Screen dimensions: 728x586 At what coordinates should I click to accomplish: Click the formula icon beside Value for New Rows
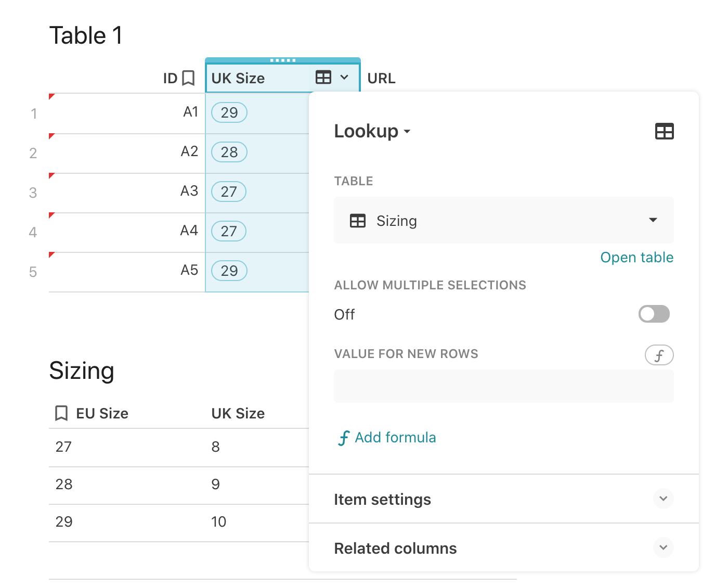tap(659, 355)
